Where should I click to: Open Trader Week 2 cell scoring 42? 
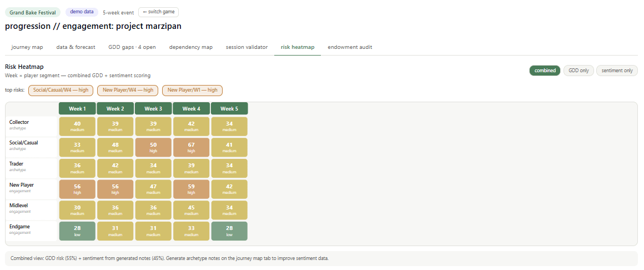115,168
